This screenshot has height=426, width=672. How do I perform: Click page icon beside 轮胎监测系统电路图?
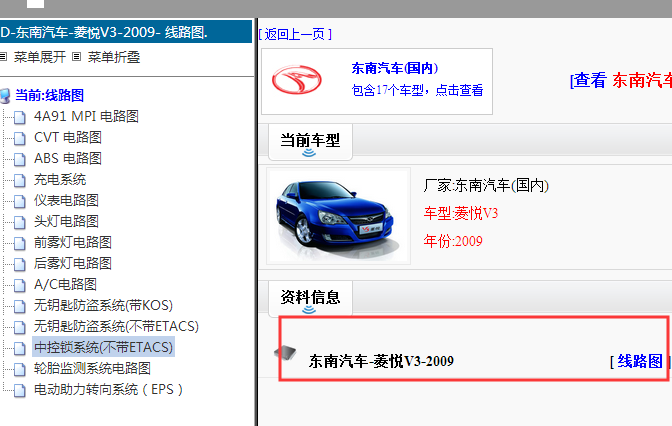(20, 369)
